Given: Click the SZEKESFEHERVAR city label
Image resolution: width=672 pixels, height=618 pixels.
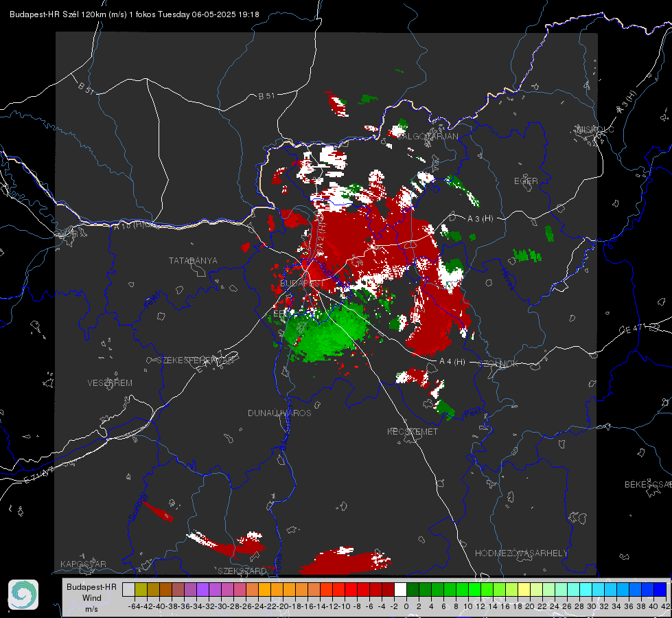Looking at the screenshot, I should coord(195,360).
